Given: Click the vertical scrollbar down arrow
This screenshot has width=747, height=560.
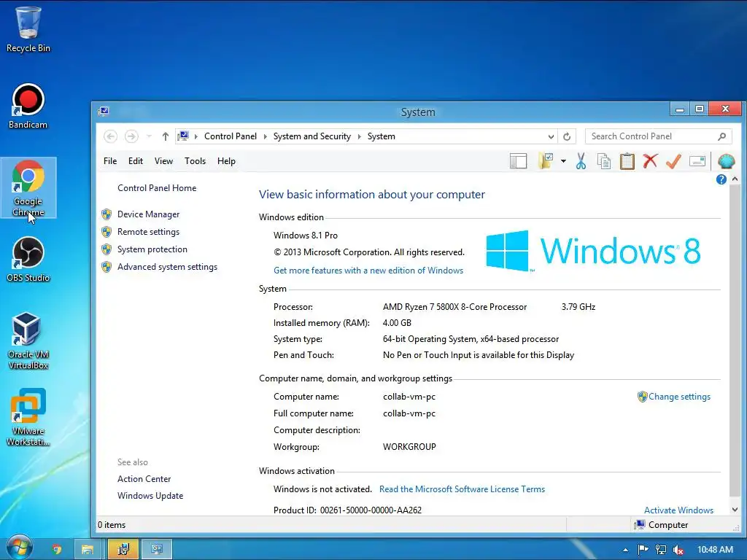Looking at the screenshot, I should tap(735, 510).
